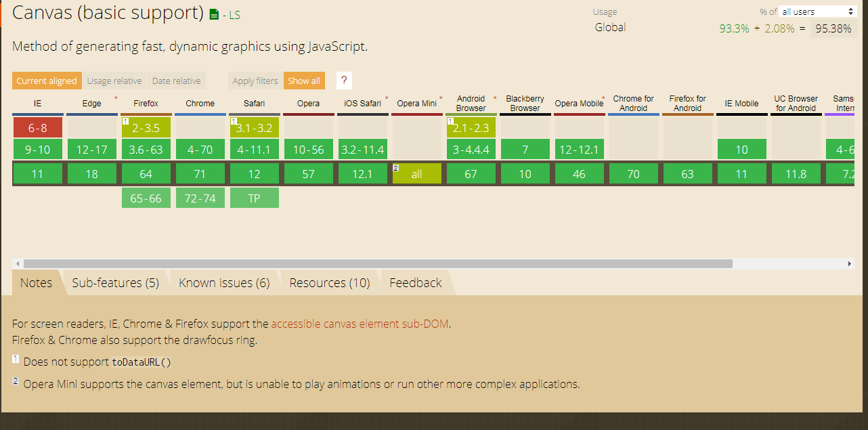Open the Feedback tab

pos(415,282)
